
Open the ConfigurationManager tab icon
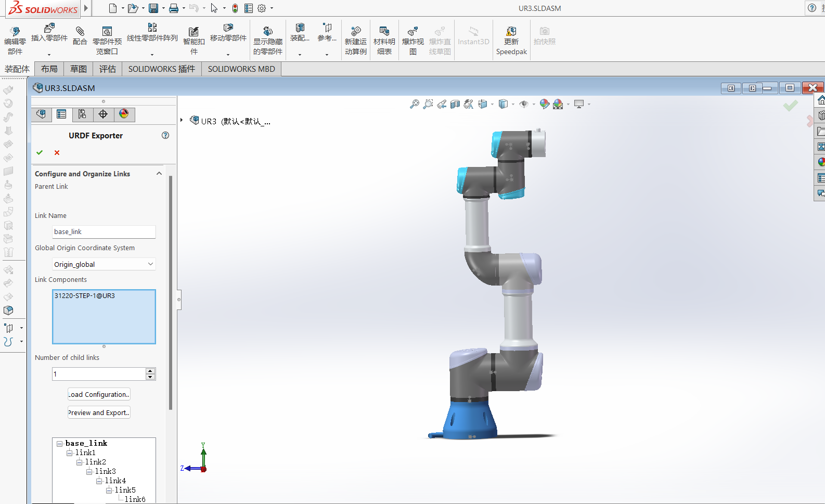coord(82,114)
